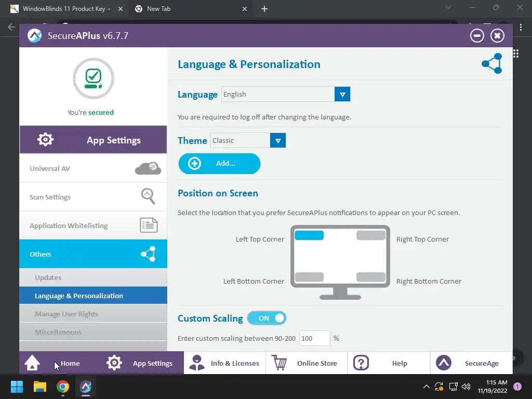Select Right Top Corner notification position
The height and width of the screenshot is (399, 532).
371,235
